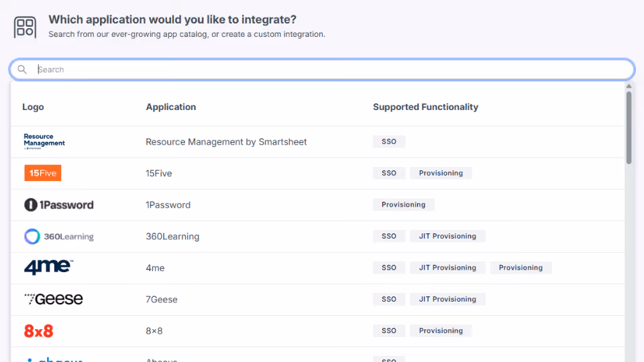Image resolution: width=644 pixels, height=362 pixels.
Task: Click SSO tag for 15Five
Action: click(389, 173)
